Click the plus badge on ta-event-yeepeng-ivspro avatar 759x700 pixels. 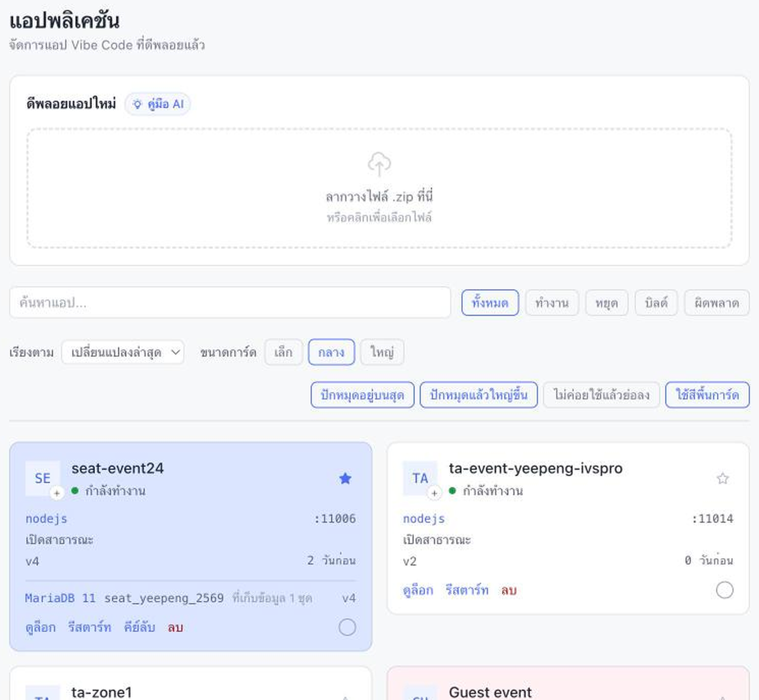[x=434, y=493]
